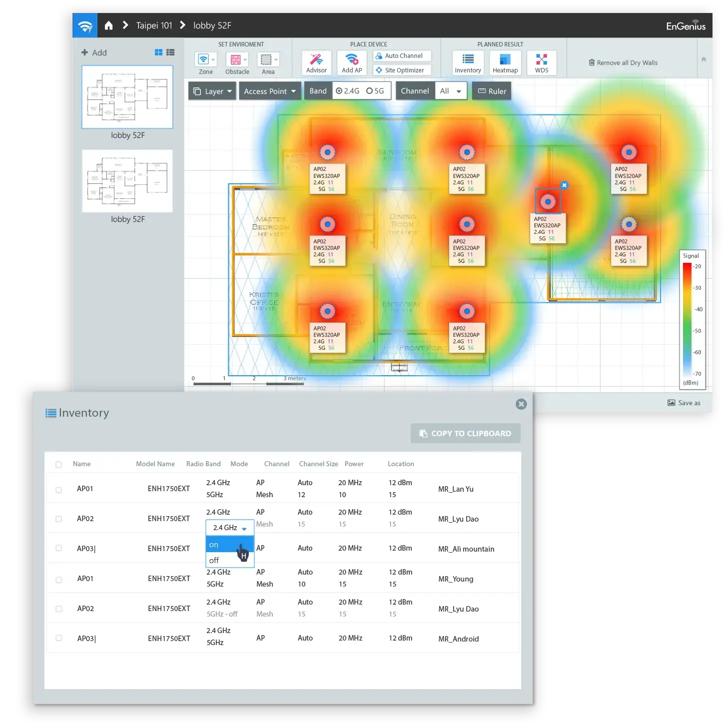Click the 'MR_Ali mountain' location cell

[x=466, y=549]
